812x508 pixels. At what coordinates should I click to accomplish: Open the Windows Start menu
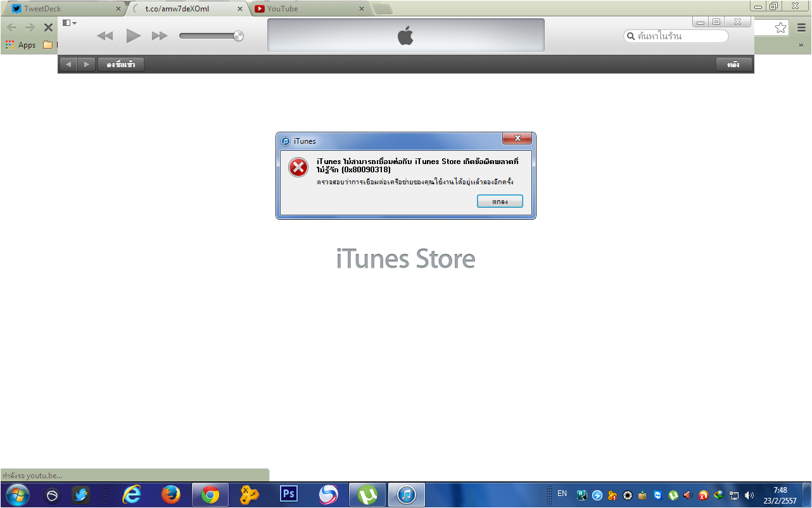tap(16, 495)
